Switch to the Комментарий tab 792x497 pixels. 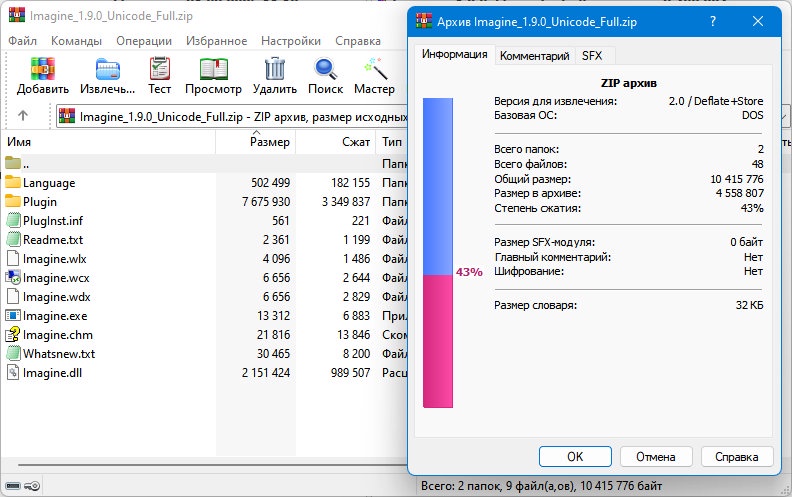coord(534,56)
